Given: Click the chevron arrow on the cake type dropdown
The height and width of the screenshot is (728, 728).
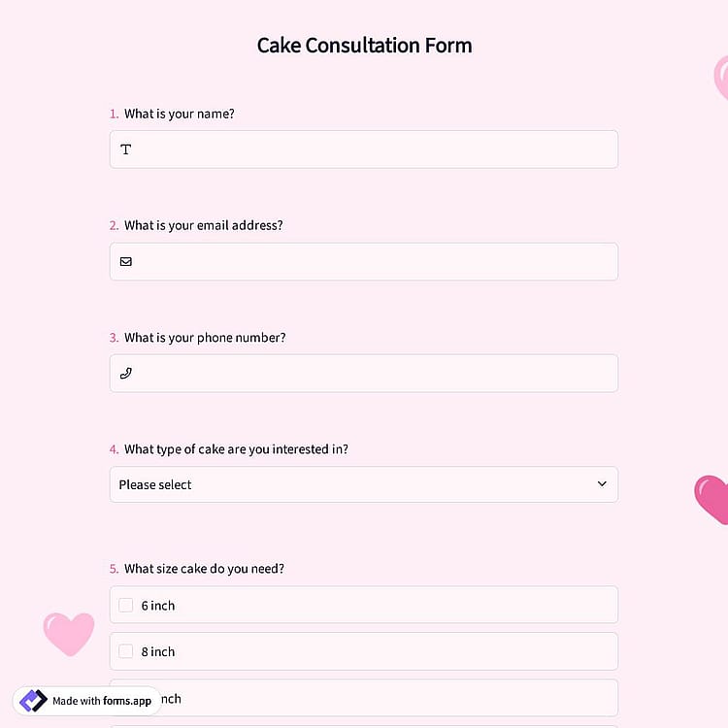Looking at the screenshot, I should [602, 484].
